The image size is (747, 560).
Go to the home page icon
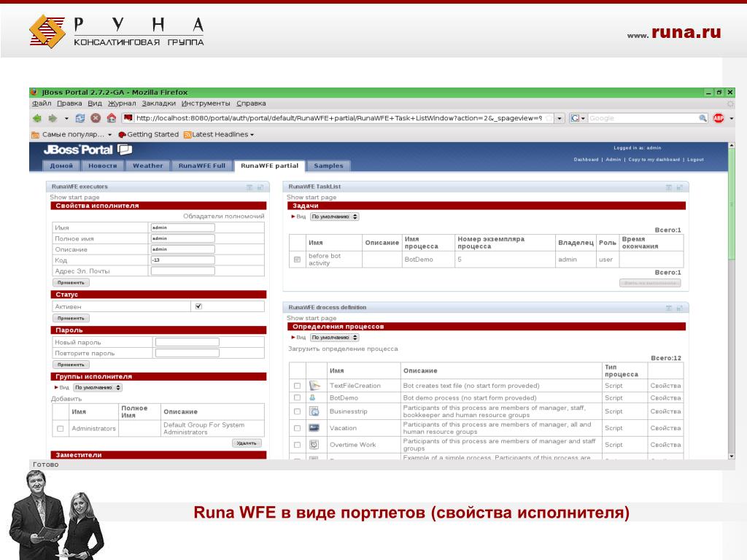112,117
